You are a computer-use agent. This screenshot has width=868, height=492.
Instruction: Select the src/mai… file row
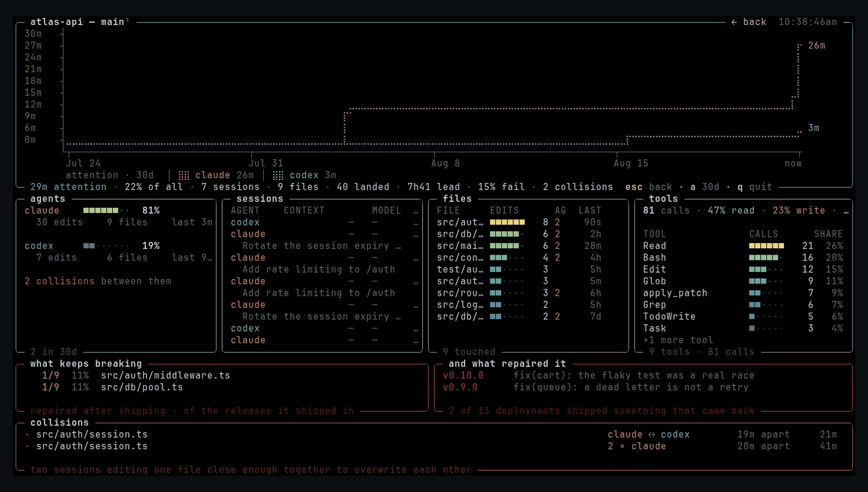[519, 246]
